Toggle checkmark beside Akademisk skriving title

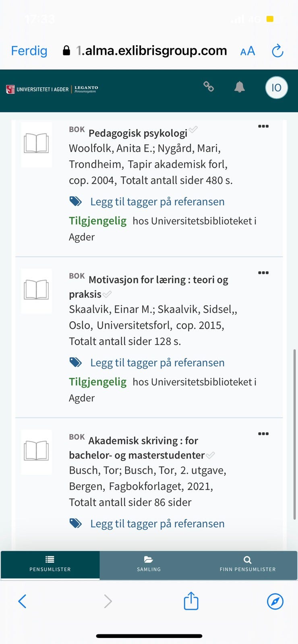(x=210, y=455)
